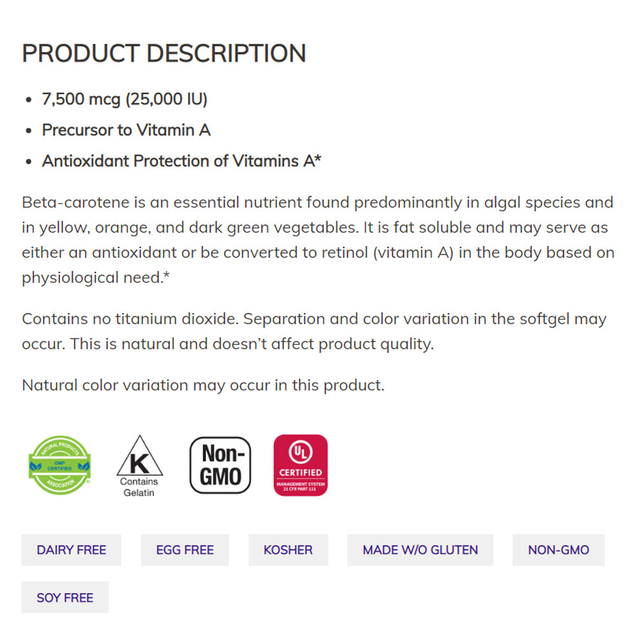Click the 'Natural color variation may occur' line
Viewport: 644px width, 644px height.
click(203, 385)
